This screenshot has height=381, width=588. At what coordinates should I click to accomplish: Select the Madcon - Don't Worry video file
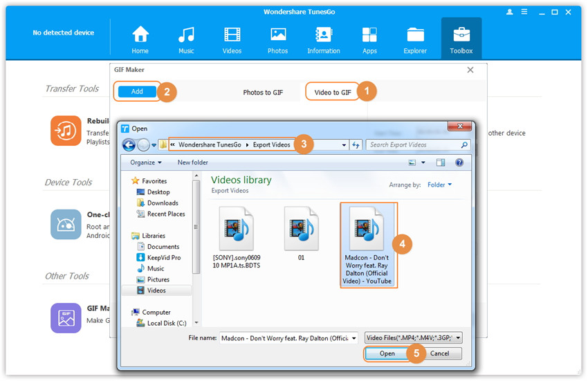coord(368,245)
